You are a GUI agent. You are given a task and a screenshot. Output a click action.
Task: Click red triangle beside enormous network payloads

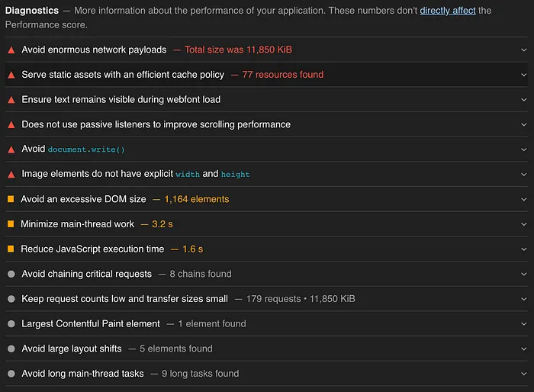tap(11, 50)
